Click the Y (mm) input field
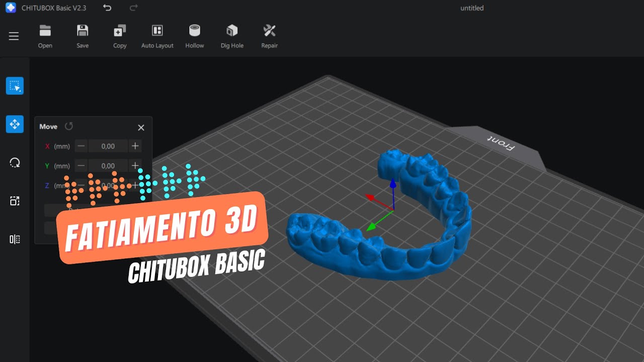Image resolution: width=644 pixels, height=362 pixels. pos(108,165)
